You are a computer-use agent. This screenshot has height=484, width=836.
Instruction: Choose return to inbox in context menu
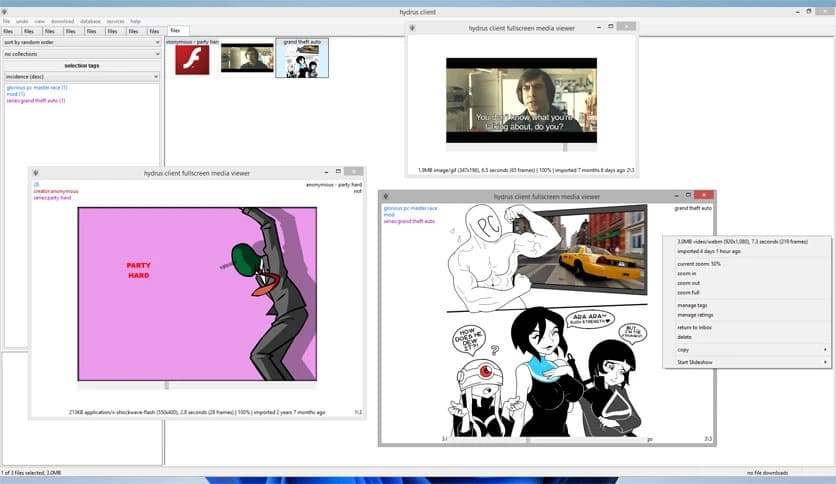694,328
